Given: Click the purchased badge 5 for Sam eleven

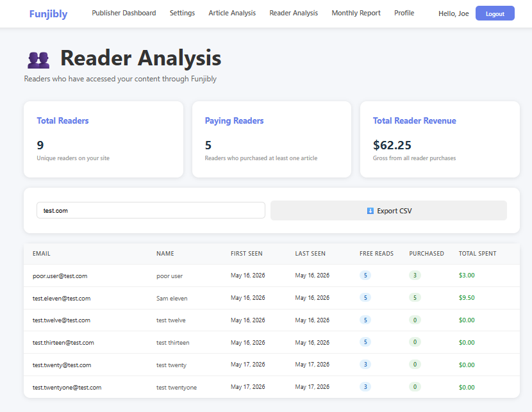Looking at the screenshot, I should (415, 297).
